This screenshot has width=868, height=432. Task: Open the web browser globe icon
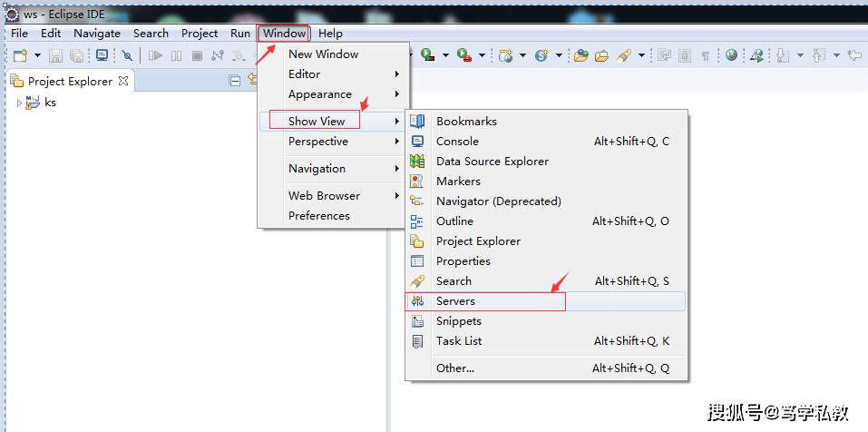(x=731, y=55)
